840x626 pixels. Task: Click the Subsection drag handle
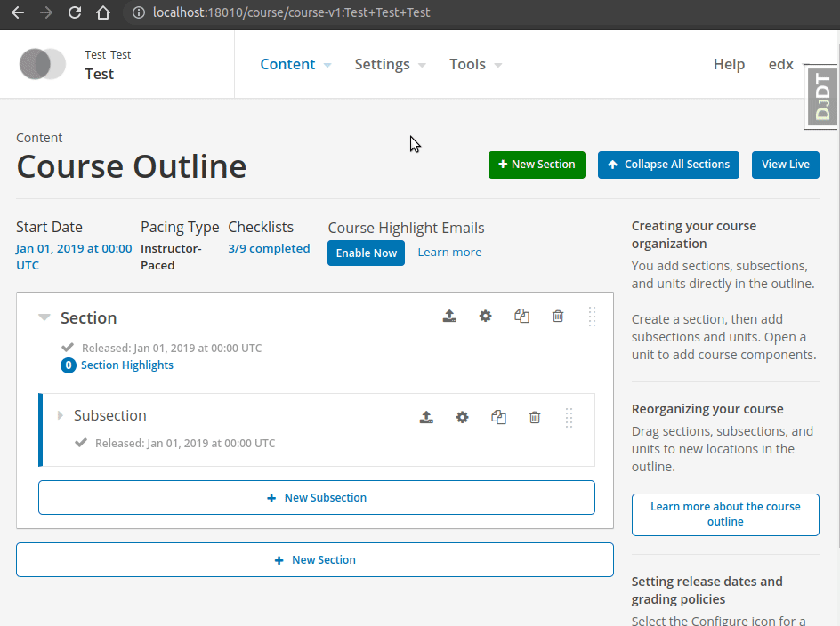569,418
